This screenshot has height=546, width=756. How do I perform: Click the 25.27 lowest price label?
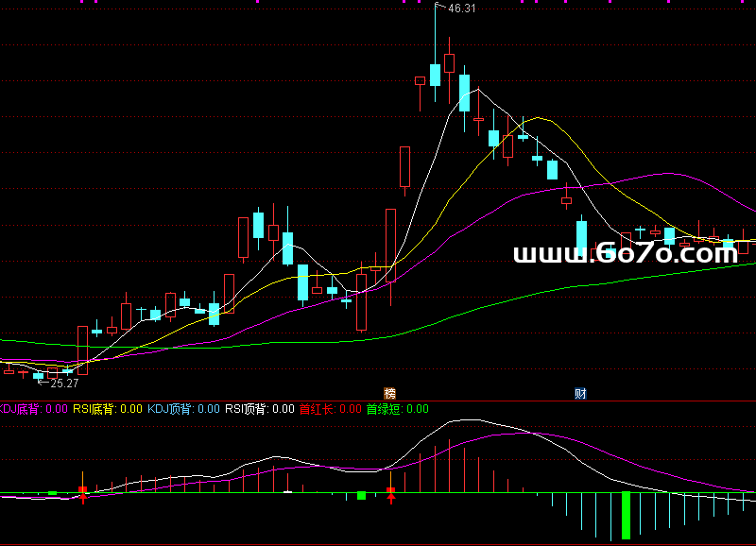click(x=64, y=384)
